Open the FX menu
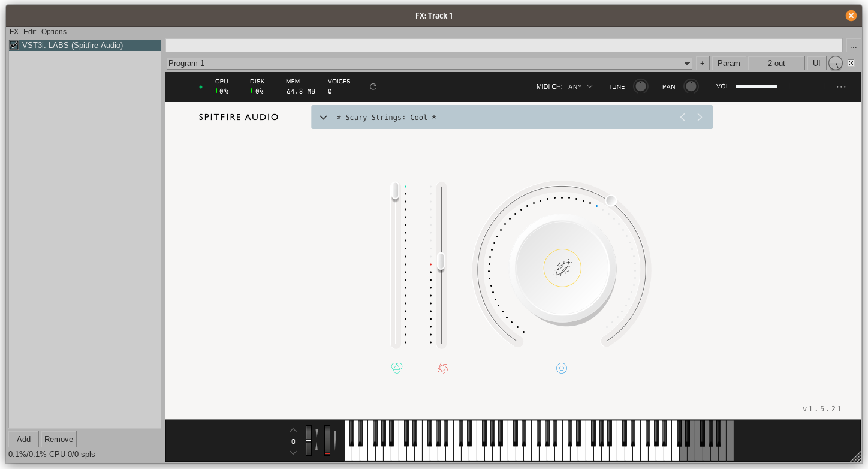 point(14,32)
